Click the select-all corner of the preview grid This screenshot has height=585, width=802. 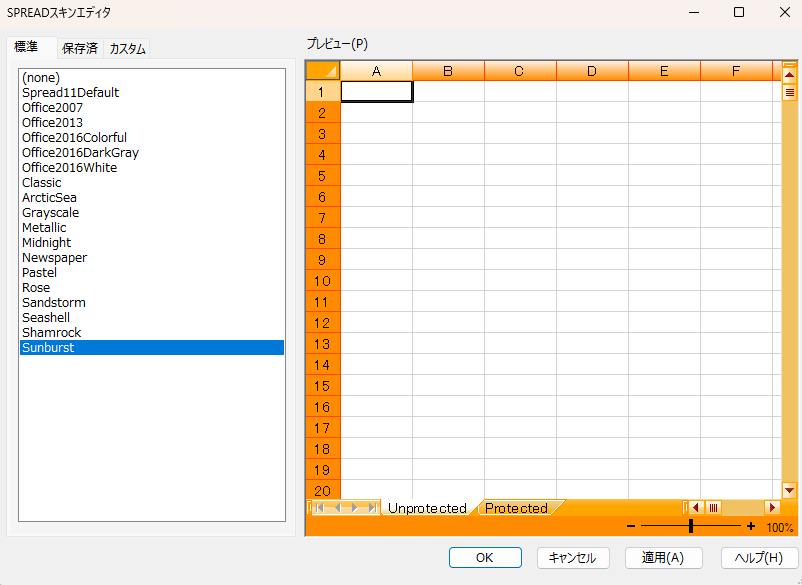[x=323, y=71]
